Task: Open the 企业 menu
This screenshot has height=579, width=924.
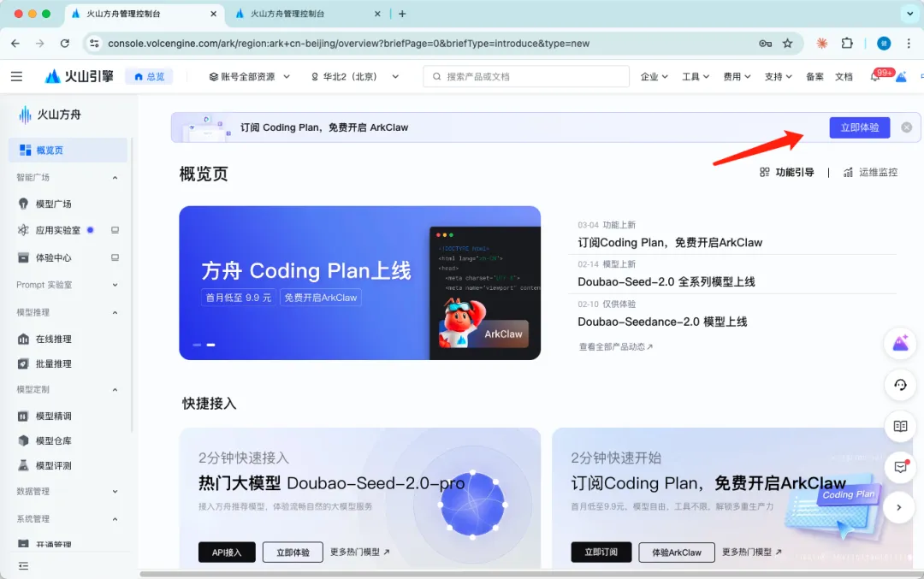Action: [x=654, y=77]
